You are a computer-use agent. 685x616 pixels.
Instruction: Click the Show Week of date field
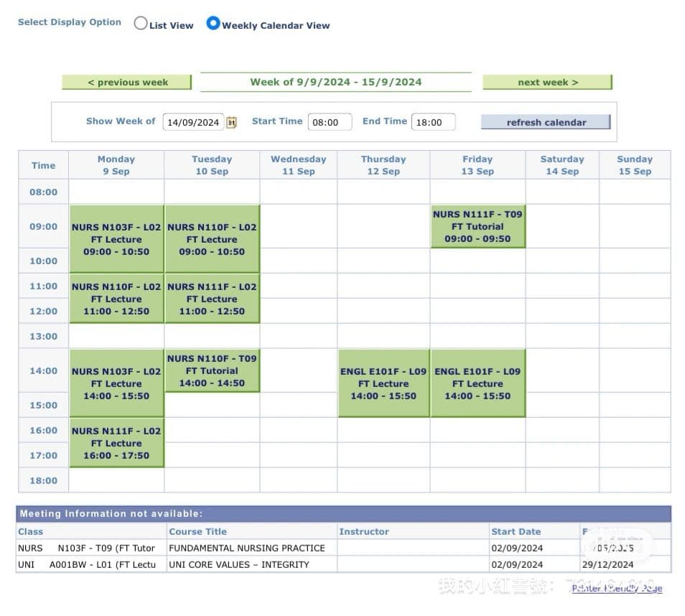click(x=192, y=122)
